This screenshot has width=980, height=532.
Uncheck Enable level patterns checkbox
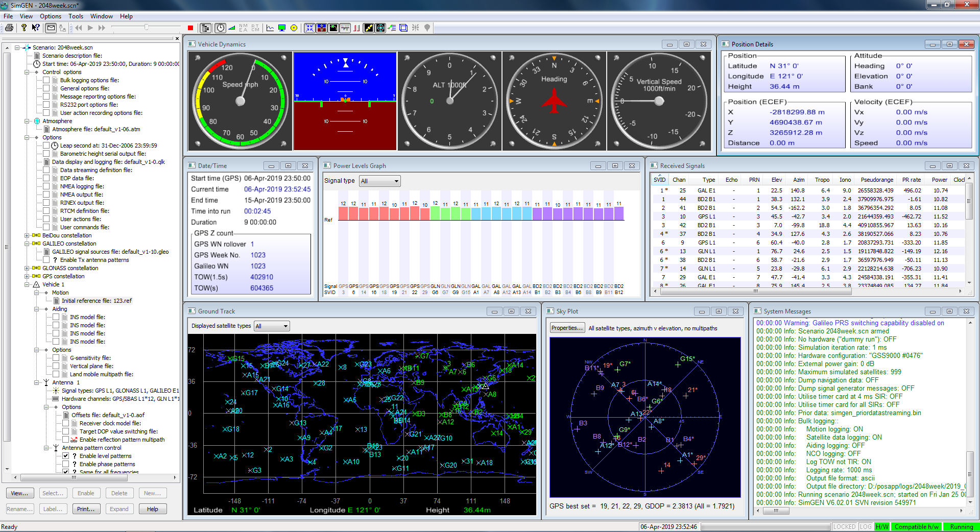tap(66, 456)
